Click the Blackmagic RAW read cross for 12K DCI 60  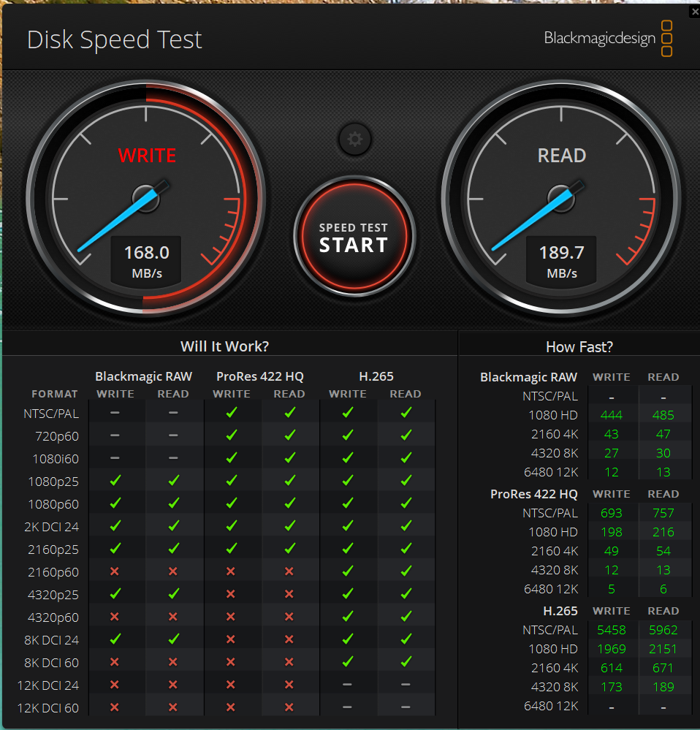tap(172, 707)
